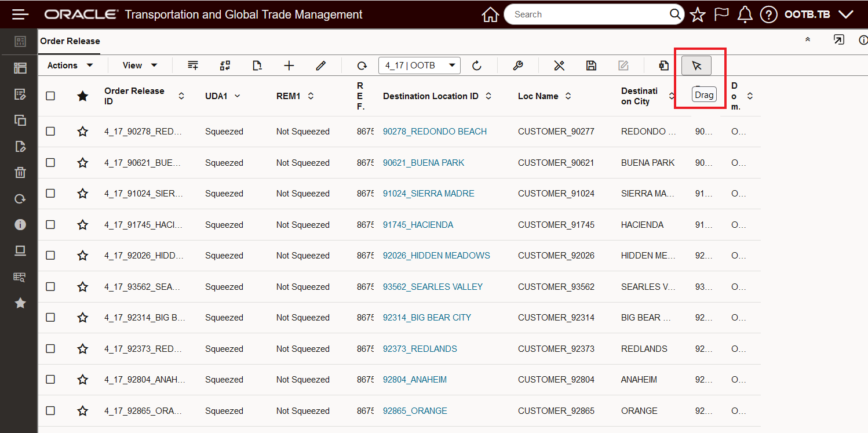This screenshot has height=433, width=868.
Task: Click the laptop icon in left sidebar
Action: [20, 250]
